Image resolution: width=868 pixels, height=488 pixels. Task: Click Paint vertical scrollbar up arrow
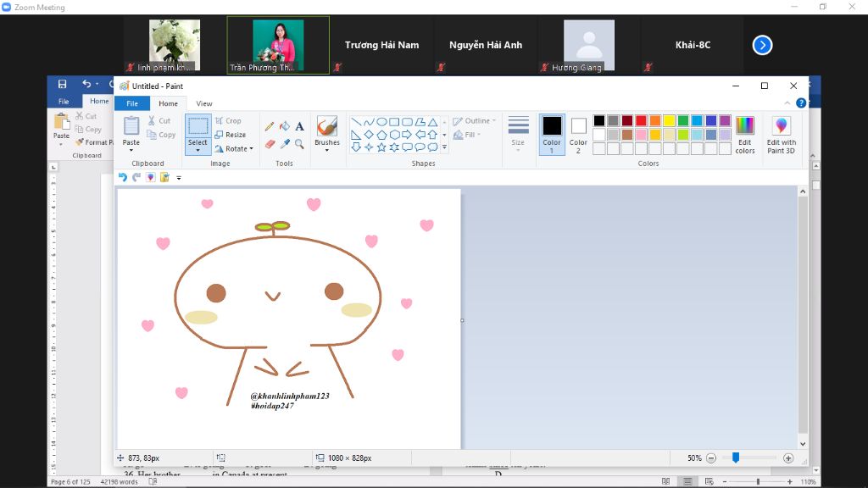point(803,191)
